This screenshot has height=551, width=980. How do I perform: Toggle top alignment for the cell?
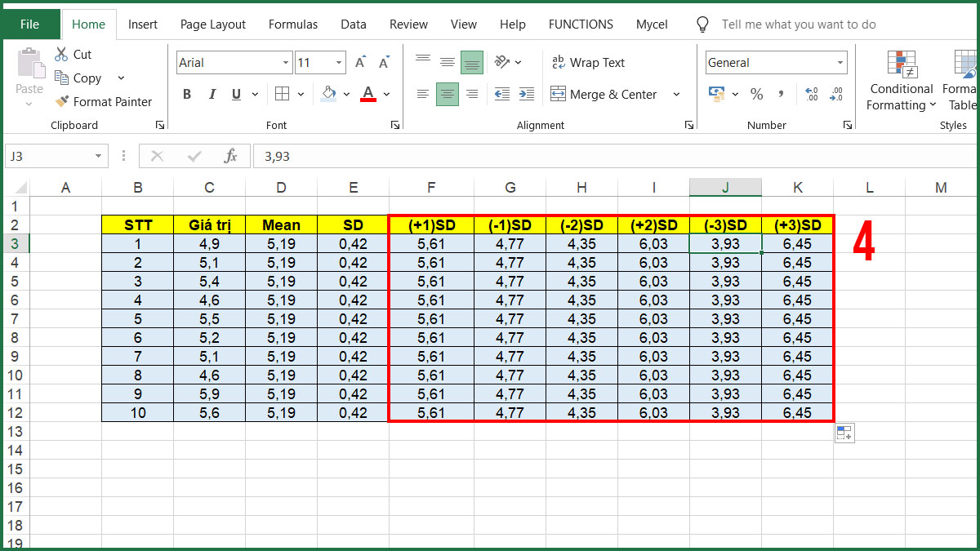[x=423, y=57]
